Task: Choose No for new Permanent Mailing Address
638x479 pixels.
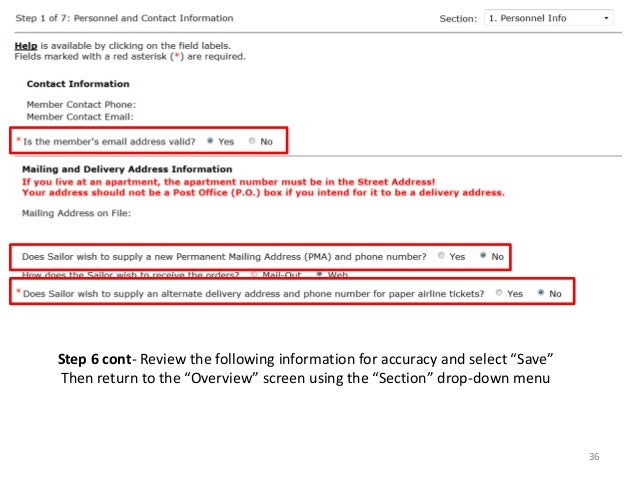Action: 483,256
